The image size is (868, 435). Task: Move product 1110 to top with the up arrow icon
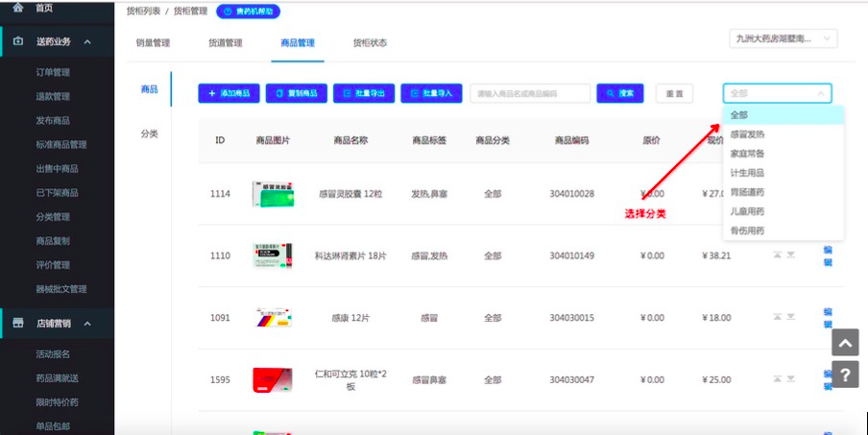tap(777, 254)
